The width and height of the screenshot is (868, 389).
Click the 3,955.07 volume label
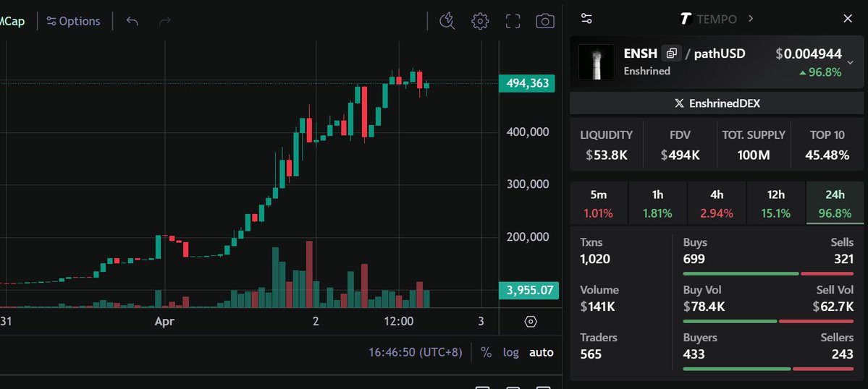coord(528,290)
